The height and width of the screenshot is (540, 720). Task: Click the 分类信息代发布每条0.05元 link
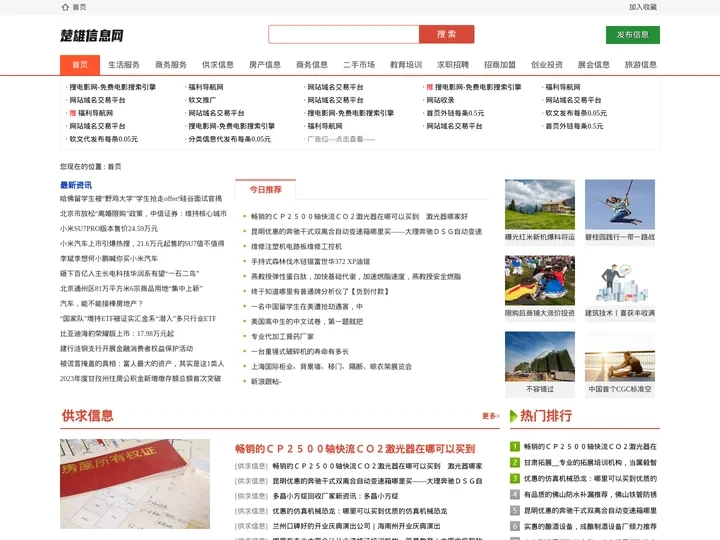pyautogui.click(x=230, y=139)
